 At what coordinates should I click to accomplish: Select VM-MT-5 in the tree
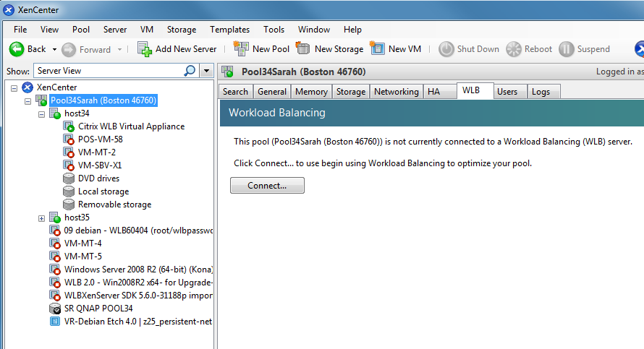(x=83, y=257)
